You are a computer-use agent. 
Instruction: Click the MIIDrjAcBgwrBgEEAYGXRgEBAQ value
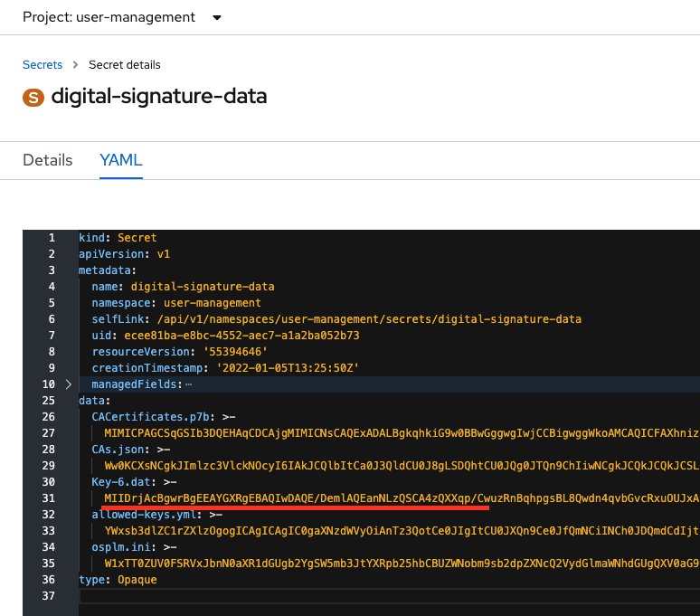click(x=402, y=498)
